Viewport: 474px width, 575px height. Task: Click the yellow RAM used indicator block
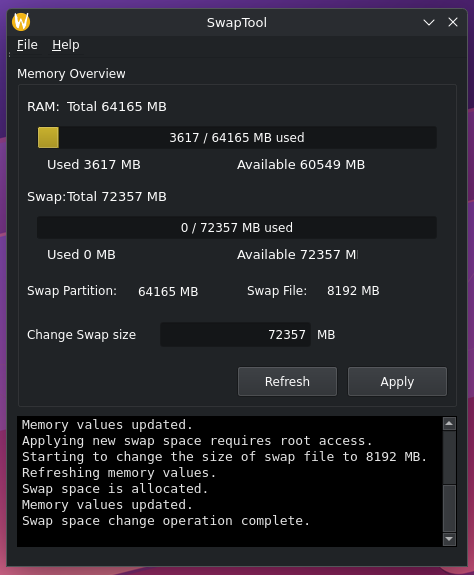click(48, 138)
